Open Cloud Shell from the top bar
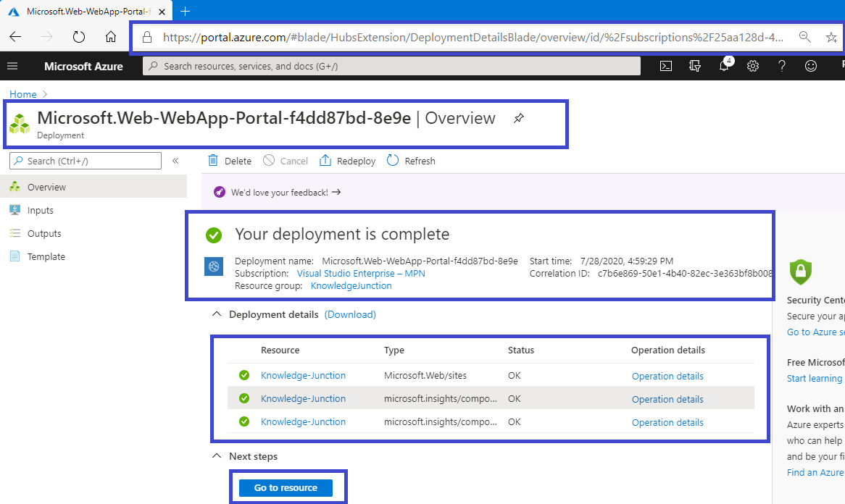 point(666,66)
